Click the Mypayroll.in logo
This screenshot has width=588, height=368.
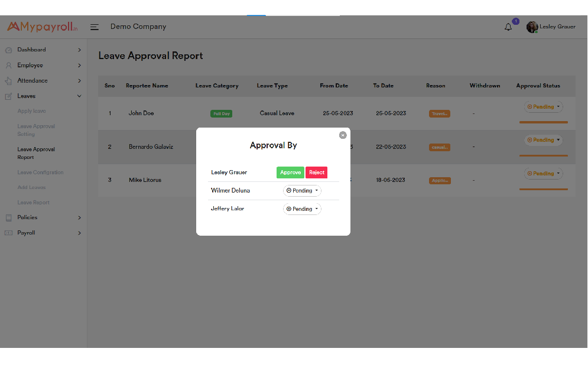pos(41,26)
